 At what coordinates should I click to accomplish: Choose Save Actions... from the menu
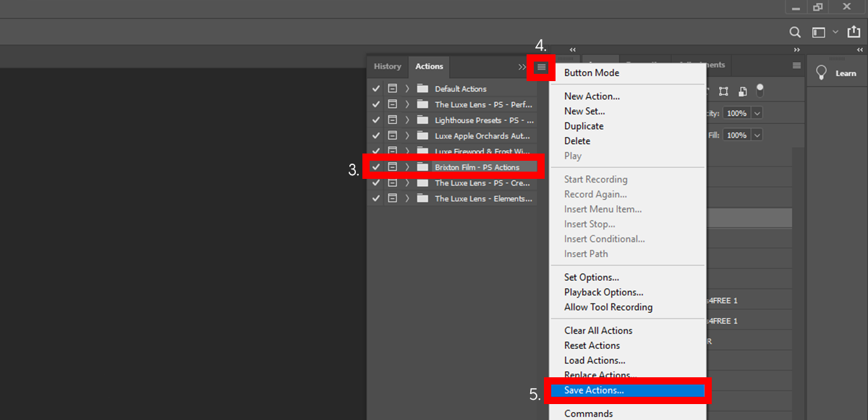[x=594, y=390]
